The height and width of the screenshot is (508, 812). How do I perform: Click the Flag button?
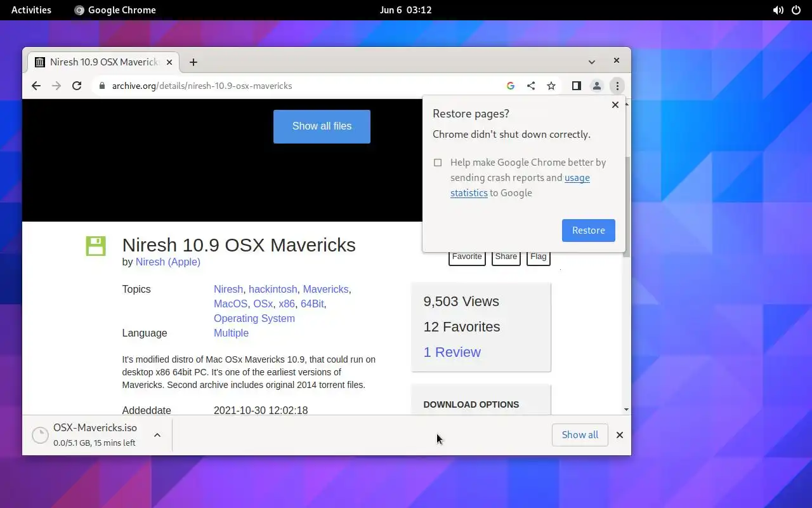(539, 257)
